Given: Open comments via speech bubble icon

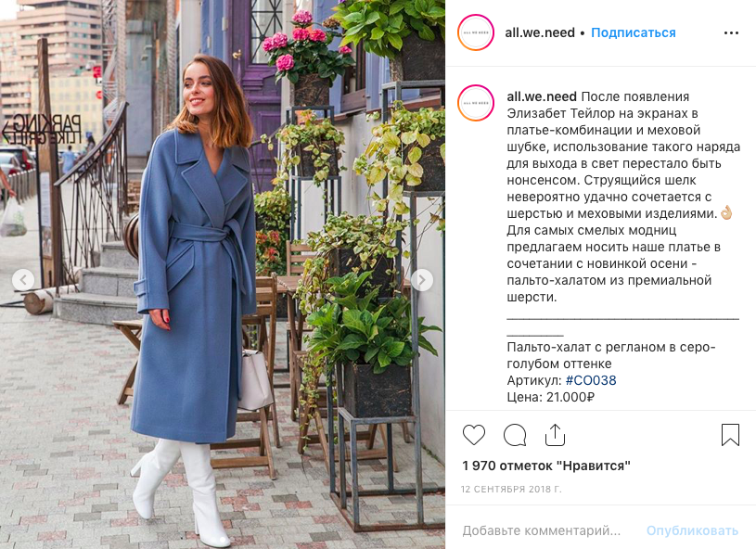Looking at the screenshot, I should pyautogui.click(x=515, y=435).
